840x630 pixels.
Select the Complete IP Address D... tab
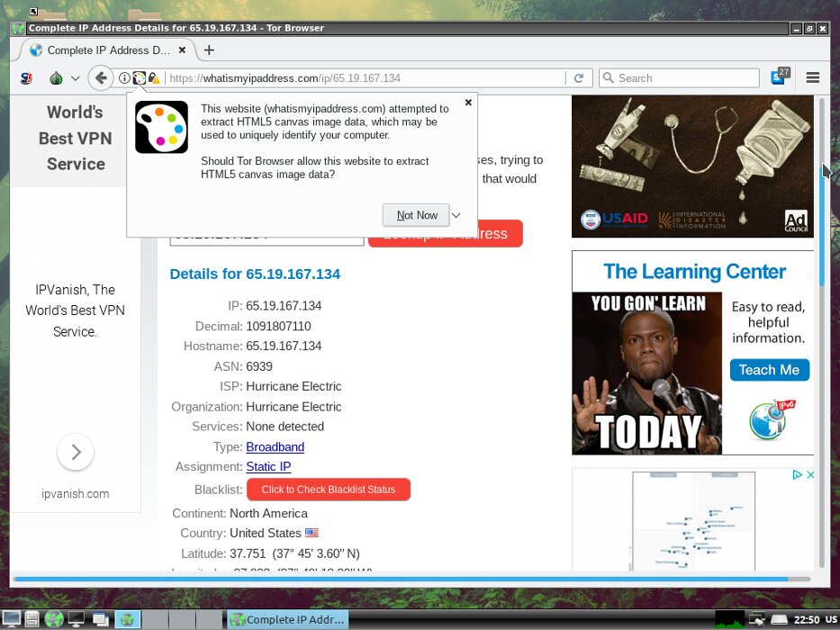point(107,50)
